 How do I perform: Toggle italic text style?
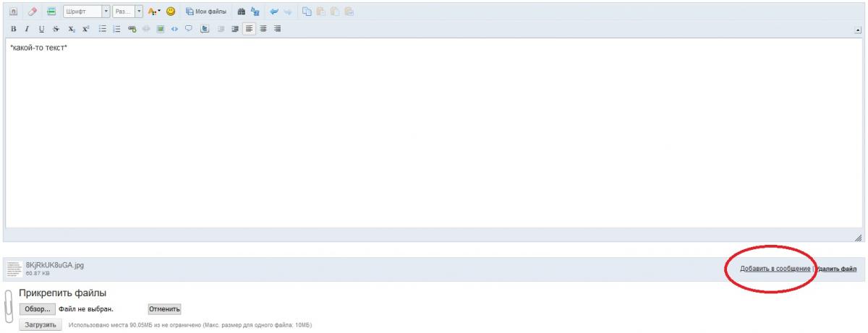pyautogui.click(x=27, y=29)
